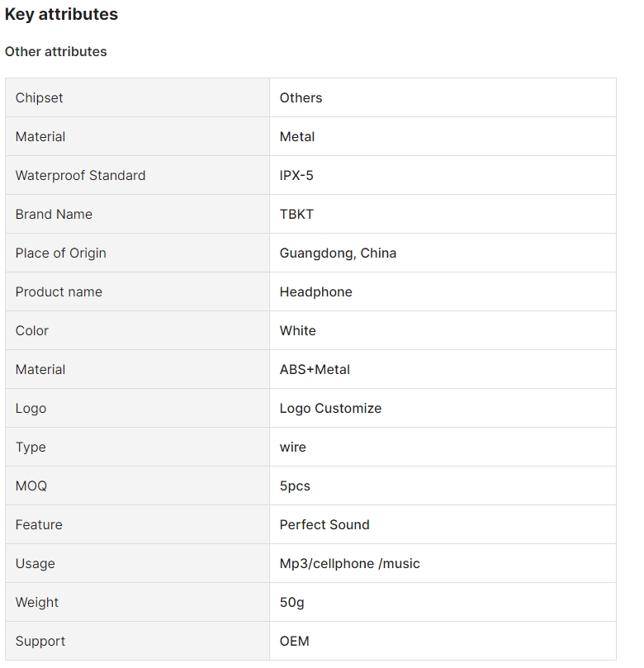Viewport: 644px width, 668px height.
Task: Select the Waterproof Standard label
Action: click(80, 175)
